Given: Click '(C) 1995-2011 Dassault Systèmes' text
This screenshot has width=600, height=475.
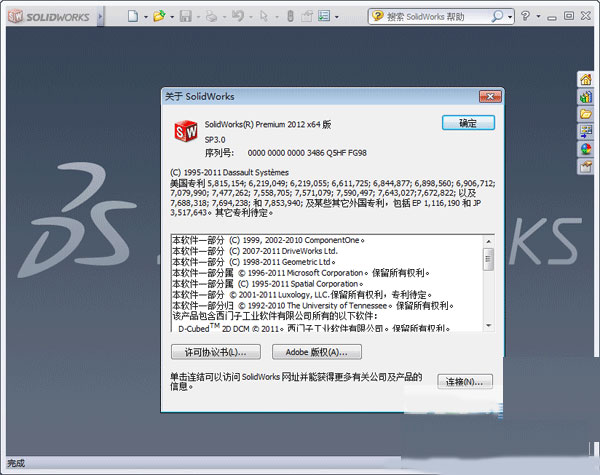Looking at the screenshot, I should tap(230, 173).
